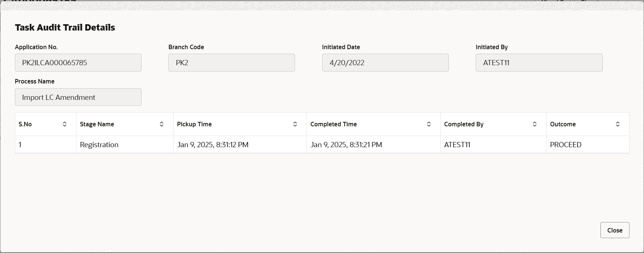Select ATEST11 in Completed By column
Image resolution: width=644 pixels, height=253 pixels.
click(x=457, y=145)
